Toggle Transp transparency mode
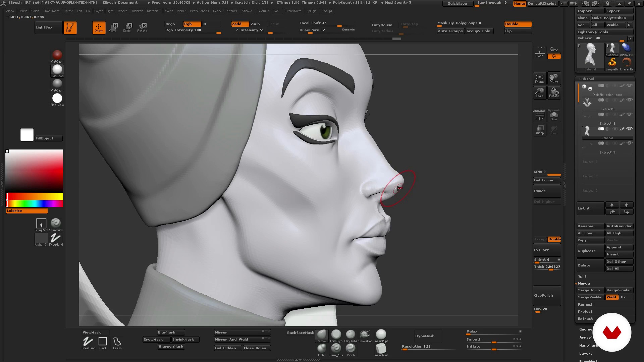 (x=539, y=130)
